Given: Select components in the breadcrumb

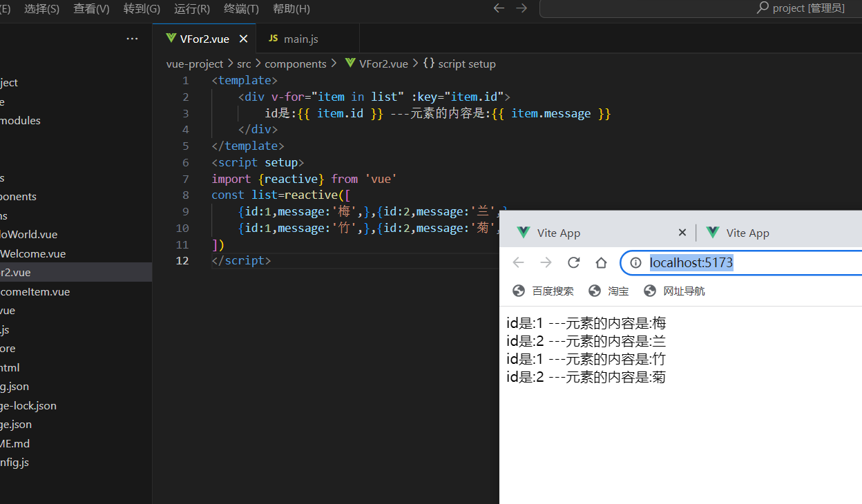Looking at the screenshot, I should (296, 64).
